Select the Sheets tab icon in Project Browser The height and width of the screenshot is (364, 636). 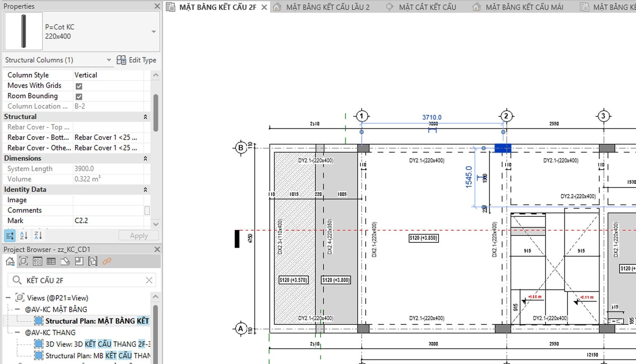point(65,262)
